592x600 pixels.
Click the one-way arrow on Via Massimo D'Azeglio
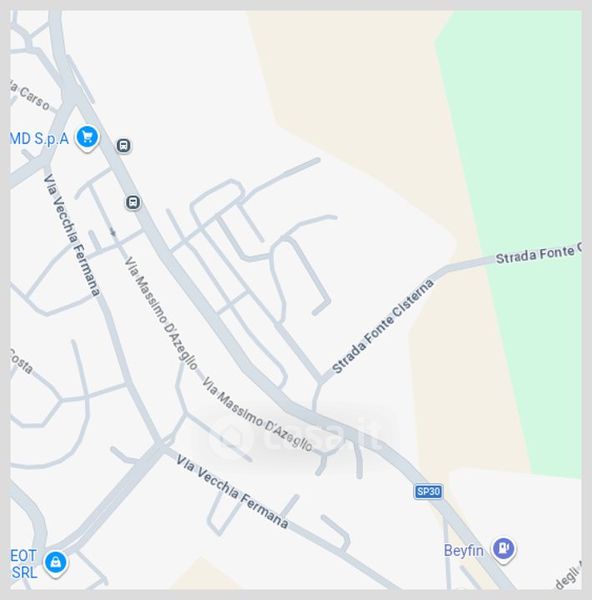coord(113,232)
